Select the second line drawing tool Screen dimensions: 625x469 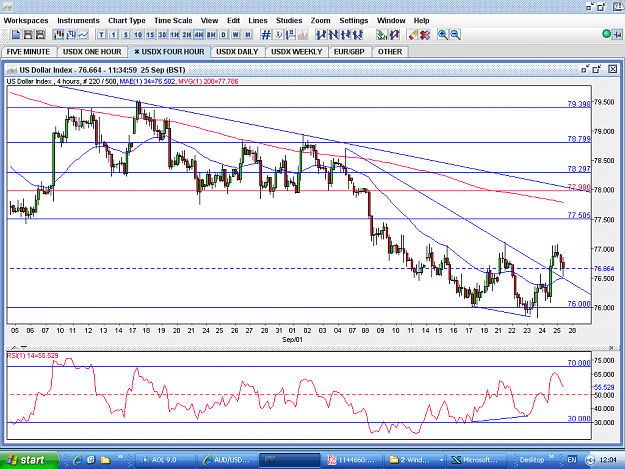(333, 35)
